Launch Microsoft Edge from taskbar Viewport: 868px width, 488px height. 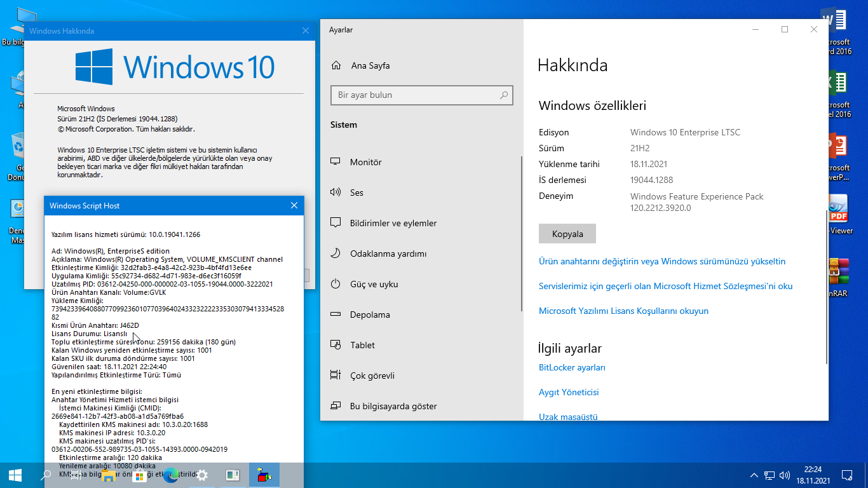click(170, 475)
